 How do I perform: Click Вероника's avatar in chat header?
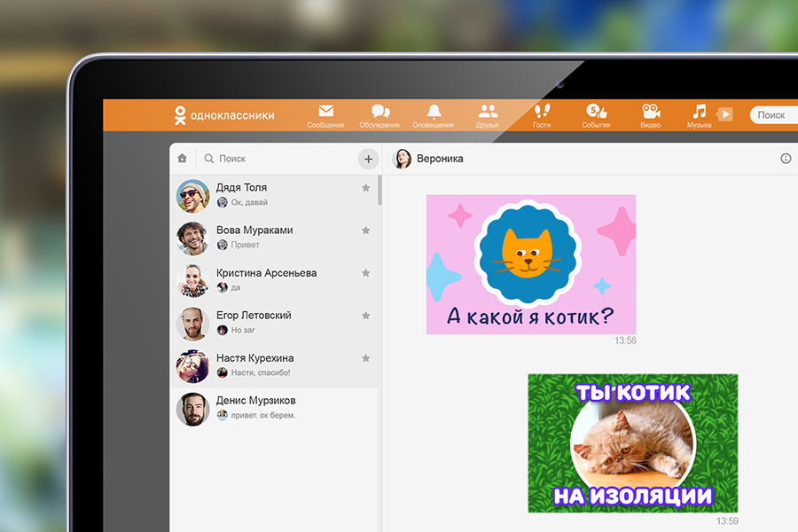click(x=402, y=159)
